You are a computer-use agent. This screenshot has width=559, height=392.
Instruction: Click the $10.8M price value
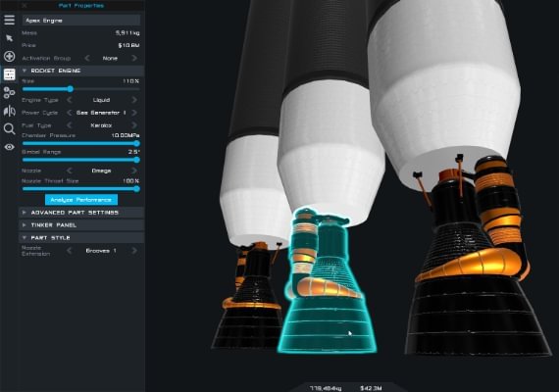click(x=128, y=45)
